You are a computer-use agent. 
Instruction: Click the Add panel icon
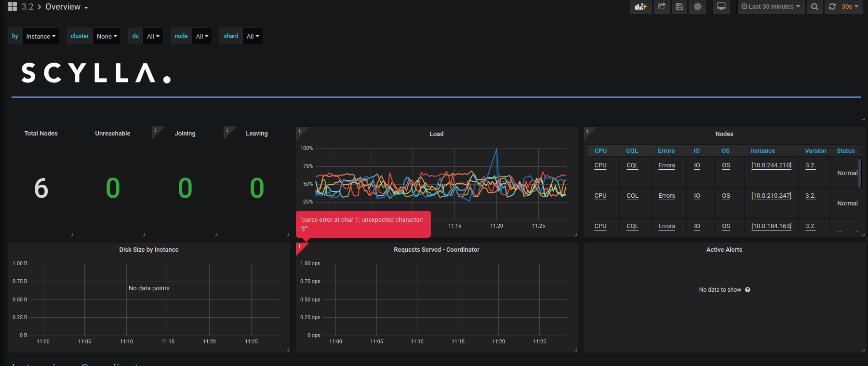(x=641, y=7)
